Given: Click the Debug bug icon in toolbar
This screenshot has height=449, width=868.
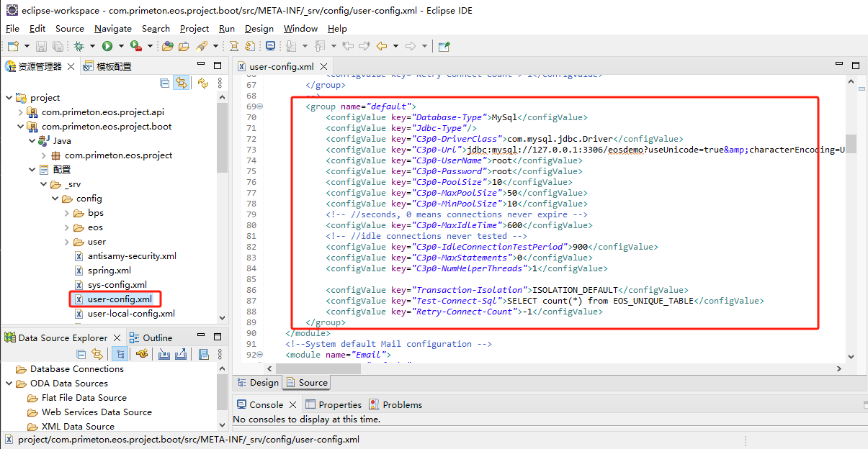Looking at the screenshot, I should pos(79,46).
